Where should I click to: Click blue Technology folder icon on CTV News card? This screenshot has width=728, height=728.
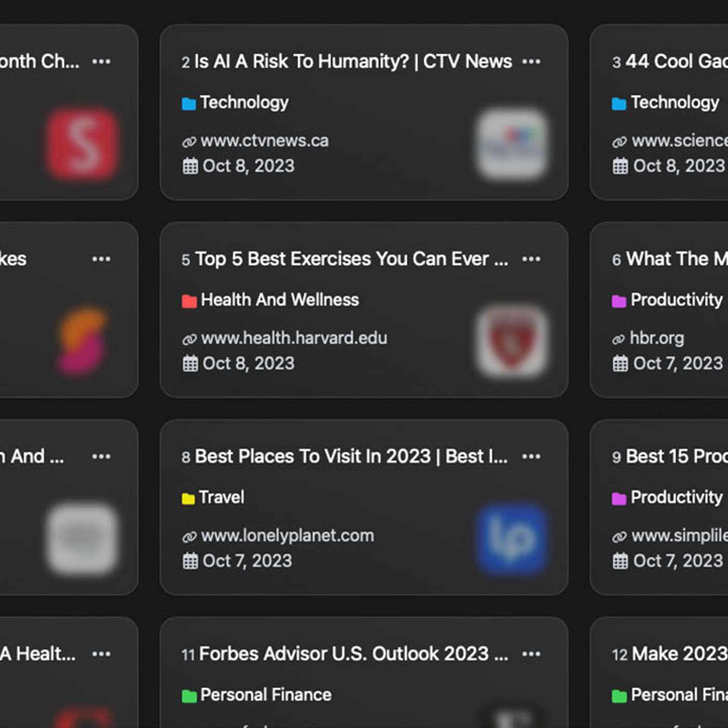coord(189,103)
